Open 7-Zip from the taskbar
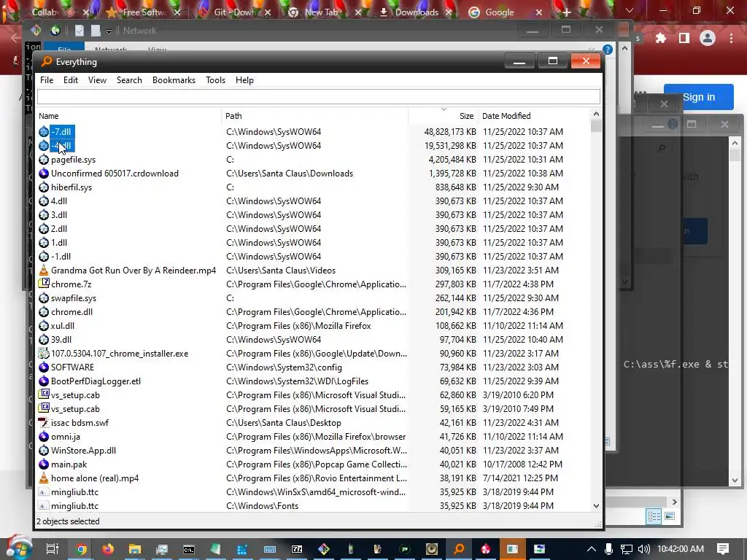Screen dimensions: 747x560 tap(297, 549)
